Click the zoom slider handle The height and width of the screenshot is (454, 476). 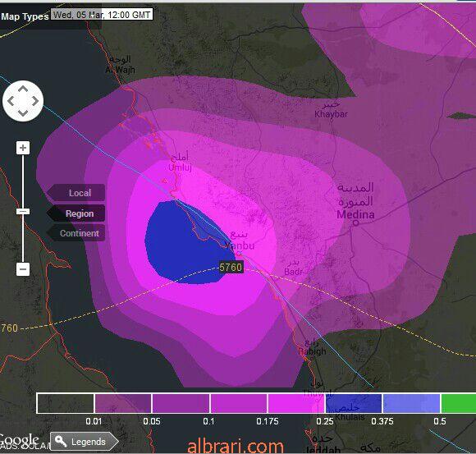pyautogui.click(x=23, y=211)
